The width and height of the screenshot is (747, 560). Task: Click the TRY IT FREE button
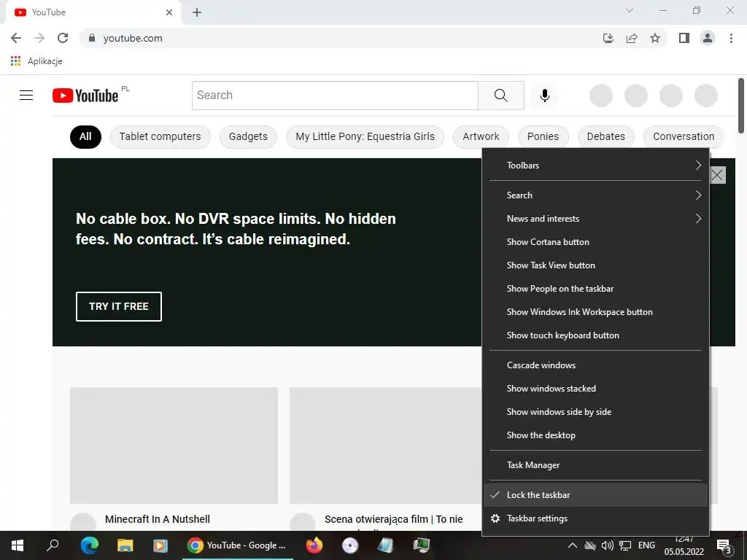(119, 306)
